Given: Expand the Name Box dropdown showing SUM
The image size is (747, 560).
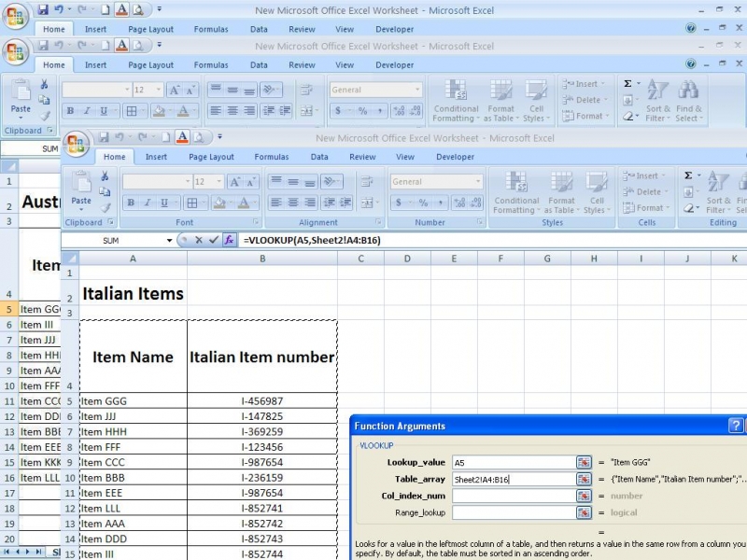Looking at the screenshot, I should coord(169,240).
